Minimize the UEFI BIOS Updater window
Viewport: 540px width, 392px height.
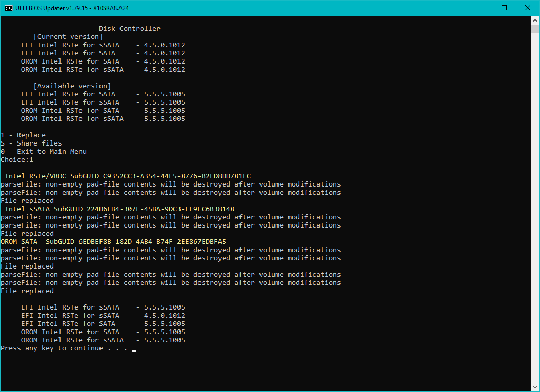pyautogui.click(x=481, y=8)
